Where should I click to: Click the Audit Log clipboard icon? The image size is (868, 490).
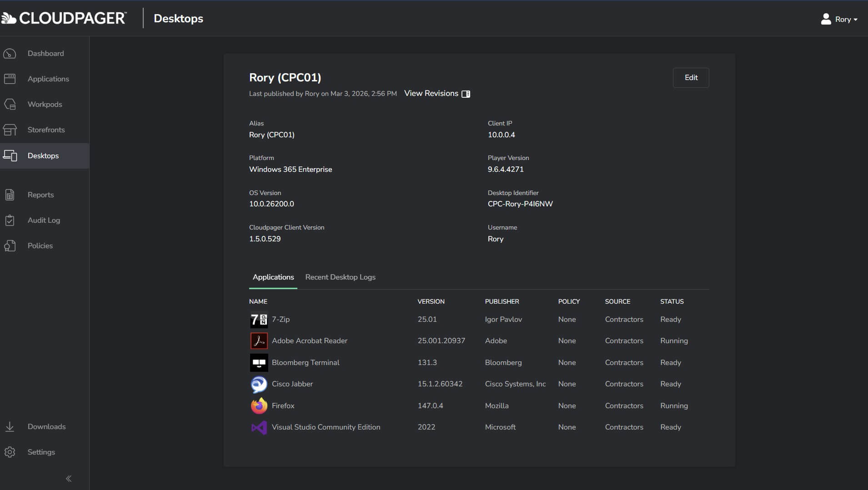10,220
